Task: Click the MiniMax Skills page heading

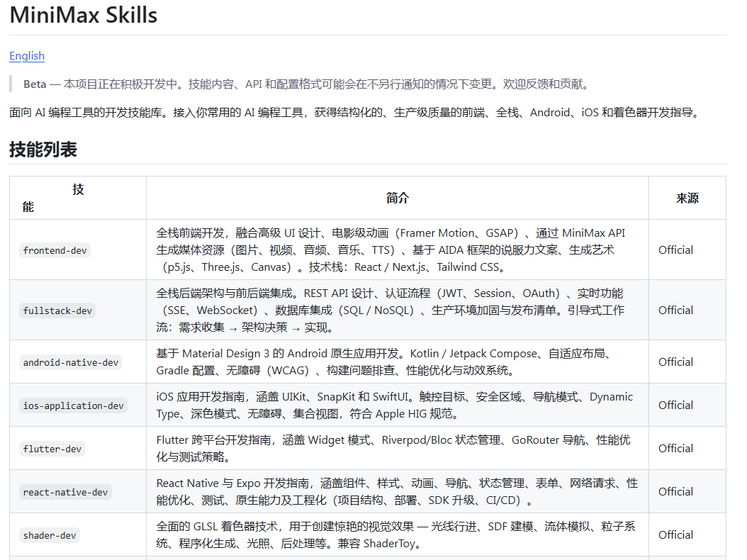Action: tap(84, 15)
